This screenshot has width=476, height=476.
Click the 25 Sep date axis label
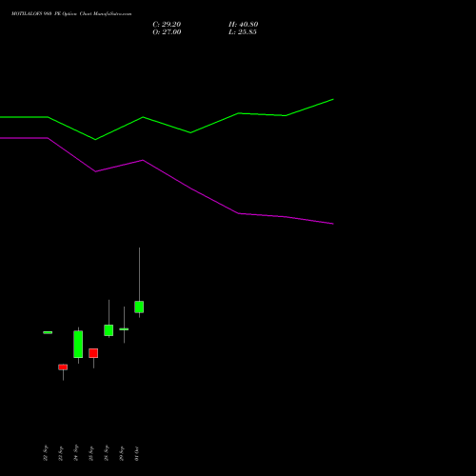91,453
